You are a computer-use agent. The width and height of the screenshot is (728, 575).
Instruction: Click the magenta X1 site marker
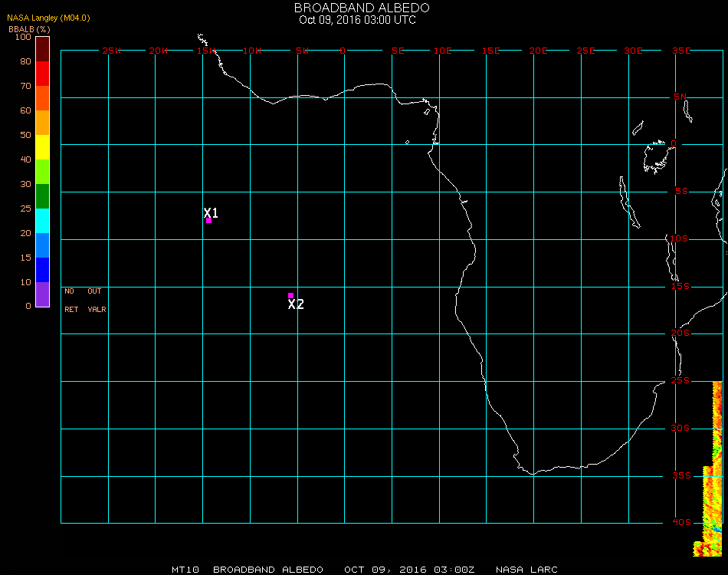[x=209, y=221]
